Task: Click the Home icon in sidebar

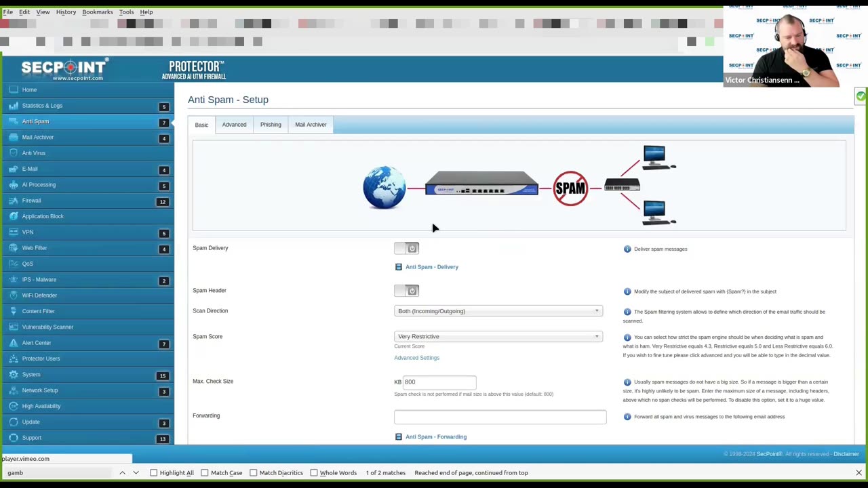Action: click(x=14, y=89)
